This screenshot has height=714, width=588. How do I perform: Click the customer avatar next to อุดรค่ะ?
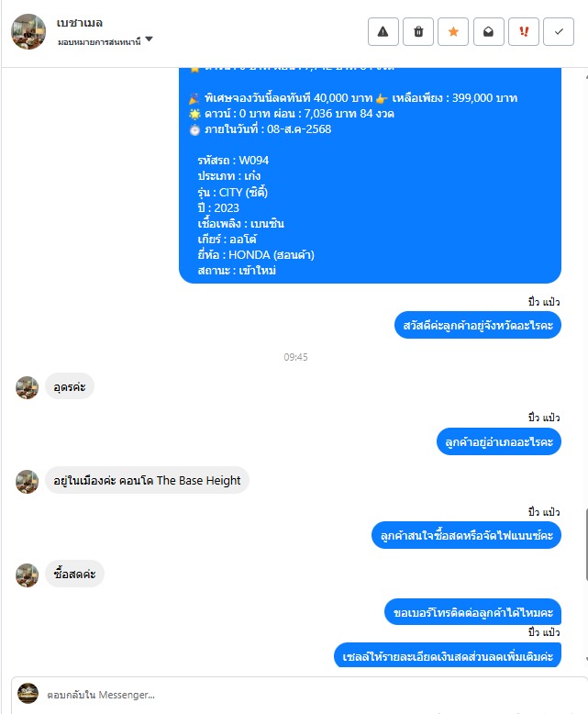click(27, 387)
